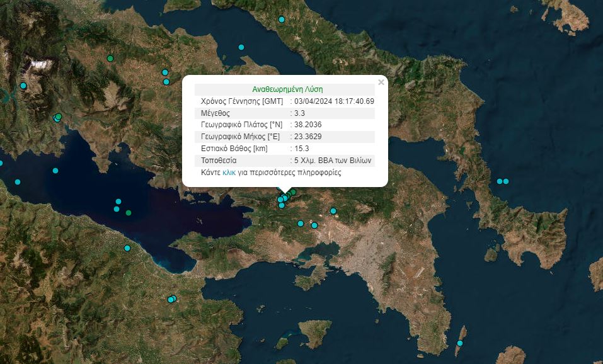Click the top marker of the trio in the gulf
This screenshot has height=364, width=603.
[x=118, y=202]
